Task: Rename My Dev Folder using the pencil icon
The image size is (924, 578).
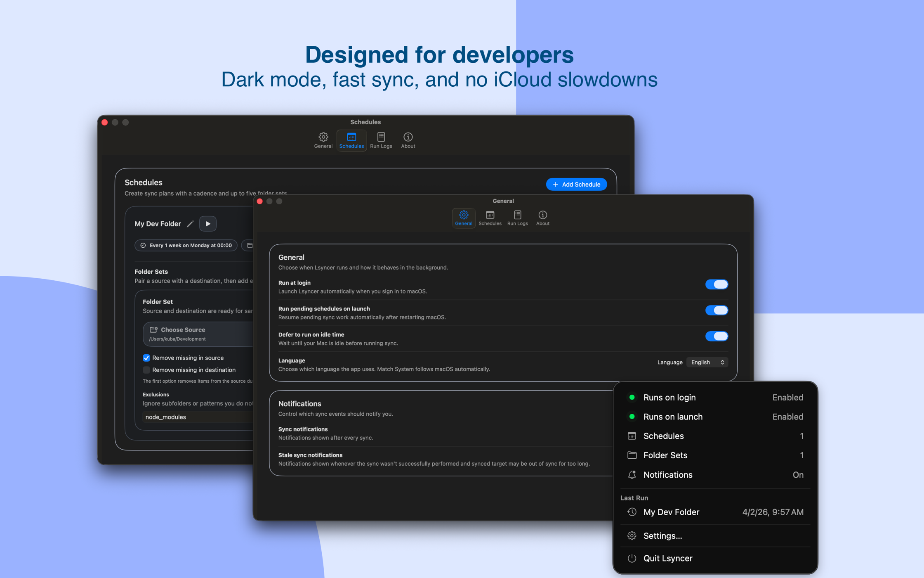Action: [x=190, y=223]
